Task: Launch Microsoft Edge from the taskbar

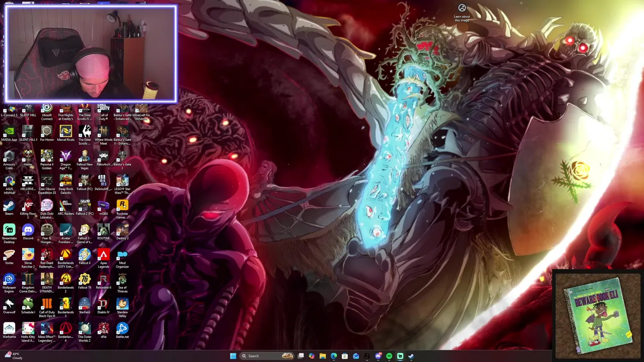Action: click(334, 356)
